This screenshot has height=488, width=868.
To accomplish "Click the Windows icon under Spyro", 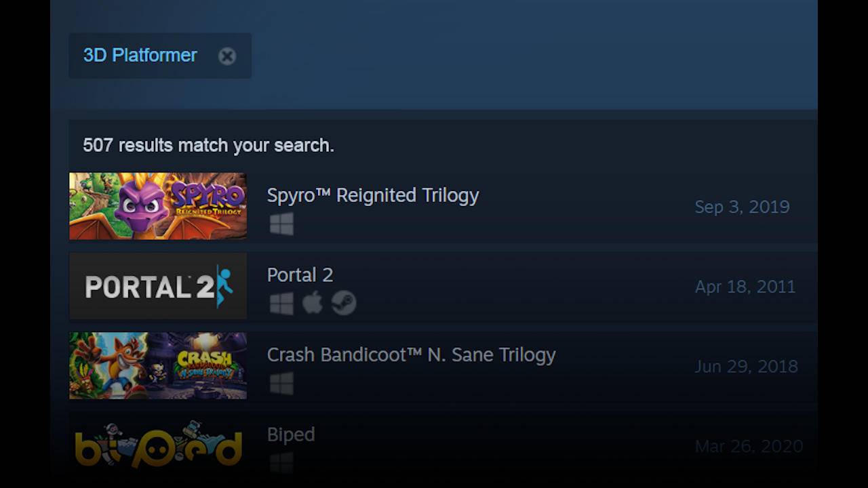I will [x=281, y=224].
